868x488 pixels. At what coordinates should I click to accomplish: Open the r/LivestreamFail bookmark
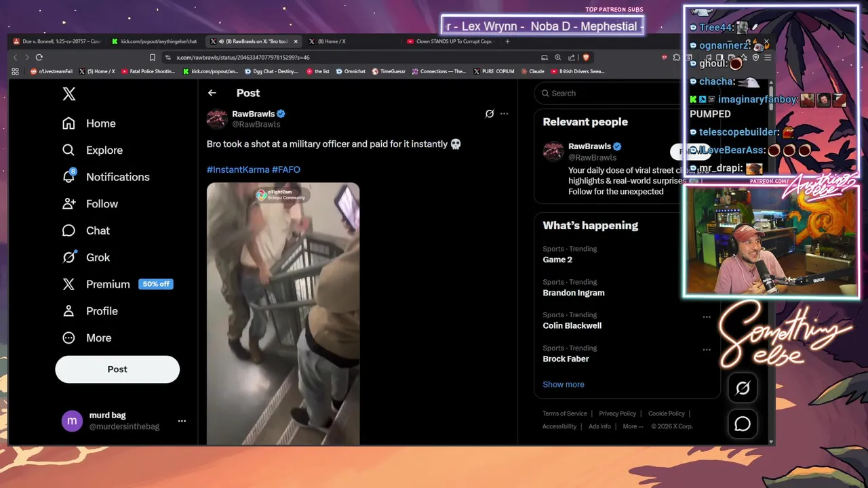tap(52, 71)
